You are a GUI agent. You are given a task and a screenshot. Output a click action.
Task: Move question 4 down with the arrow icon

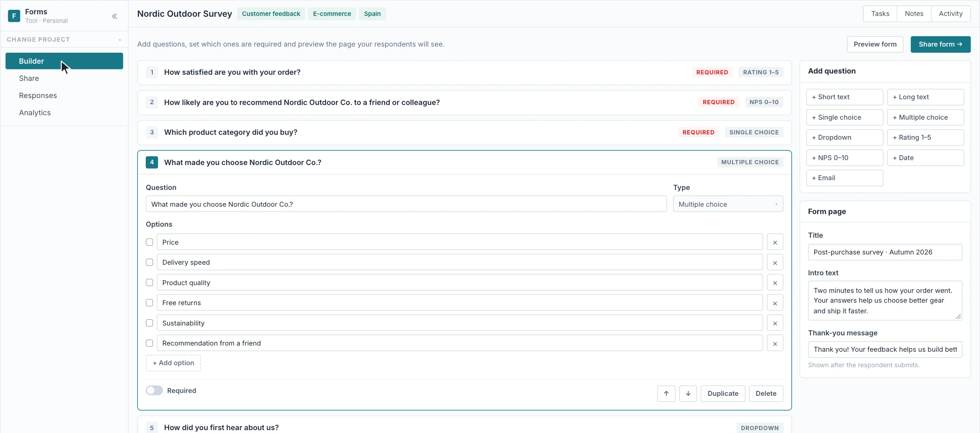click(688, 393)
